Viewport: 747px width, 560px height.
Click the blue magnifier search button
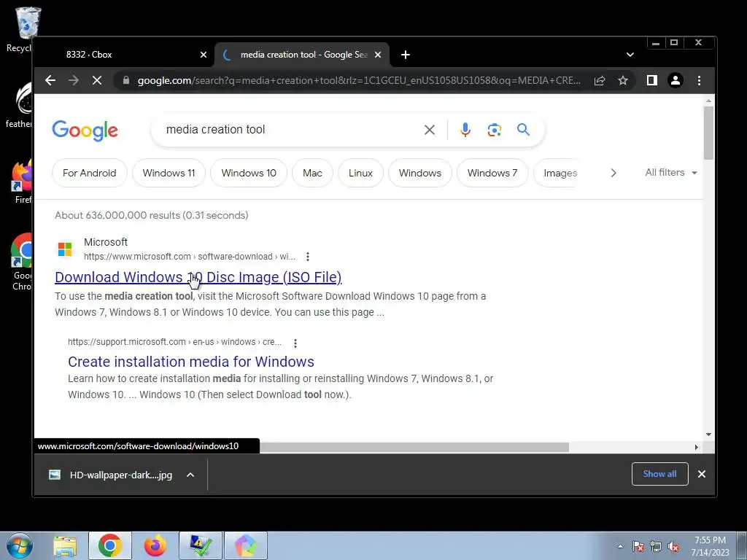[523, 129]
